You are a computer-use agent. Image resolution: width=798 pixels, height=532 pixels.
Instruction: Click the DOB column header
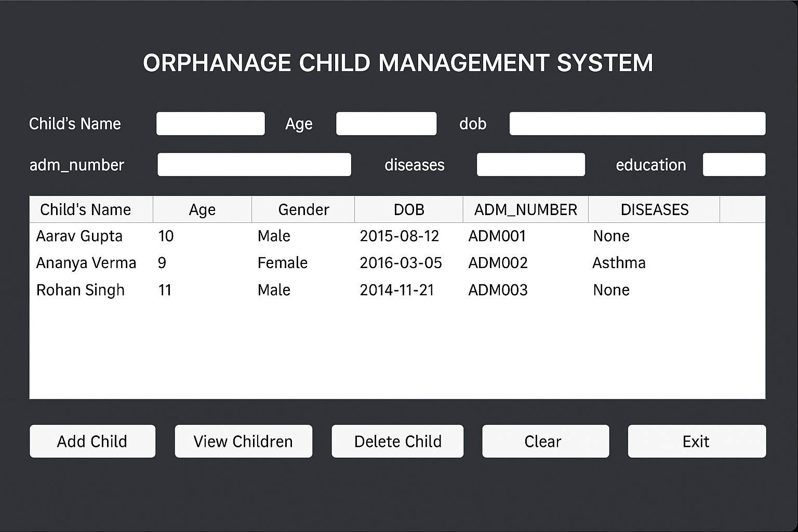[x=408, y=209]
